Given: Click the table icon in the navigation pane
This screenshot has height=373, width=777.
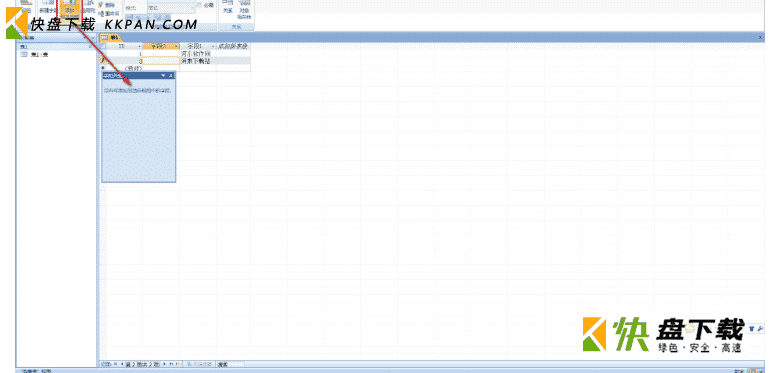Looking at the screenshot, I should point(24,54).
